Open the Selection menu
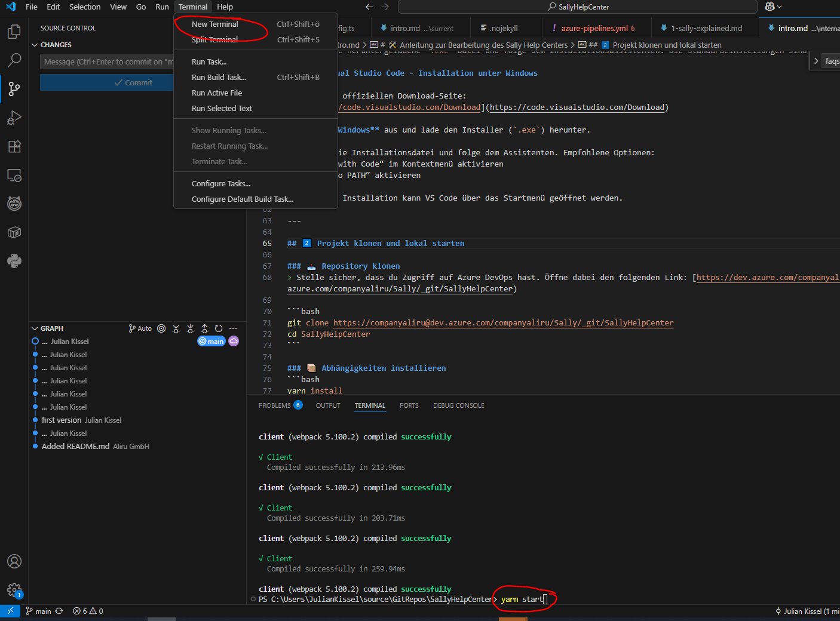 click(x=85, y=7)
